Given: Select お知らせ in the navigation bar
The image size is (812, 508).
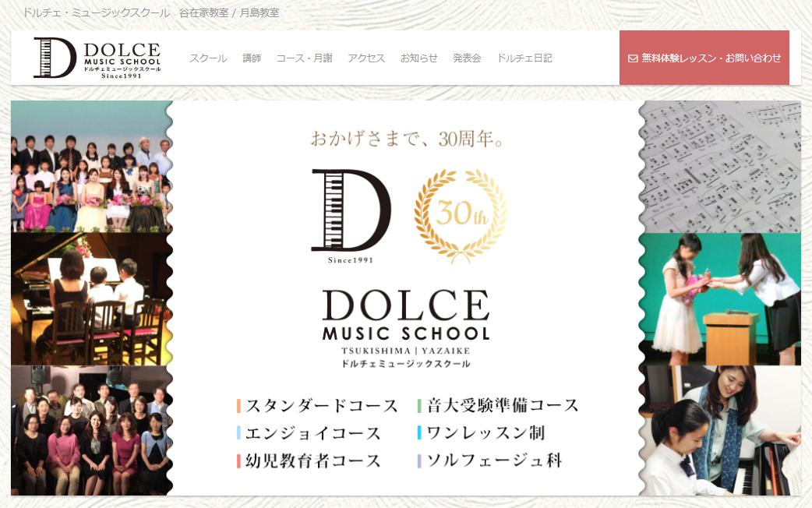Looking at the screenshot, I should pos(419,58).
